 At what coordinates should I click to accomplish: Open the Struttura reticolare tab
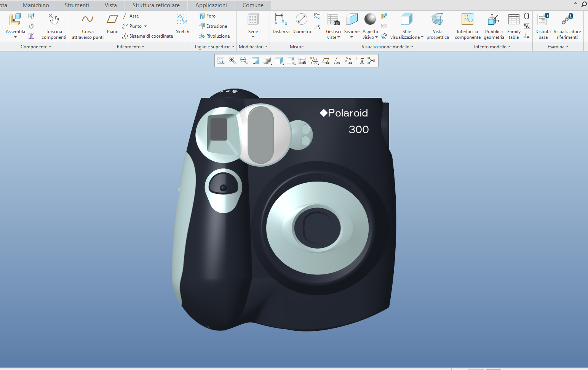(x=156, y=5)
